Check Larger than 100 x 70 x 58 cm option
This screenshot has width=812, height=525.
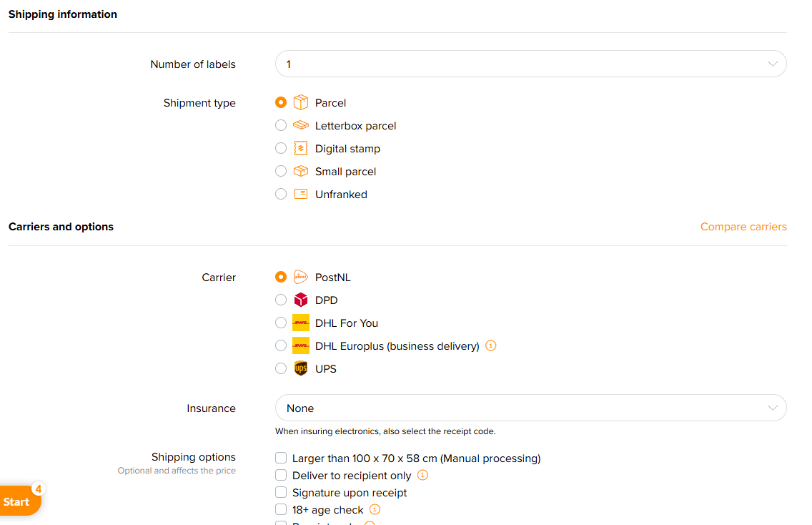281,458
